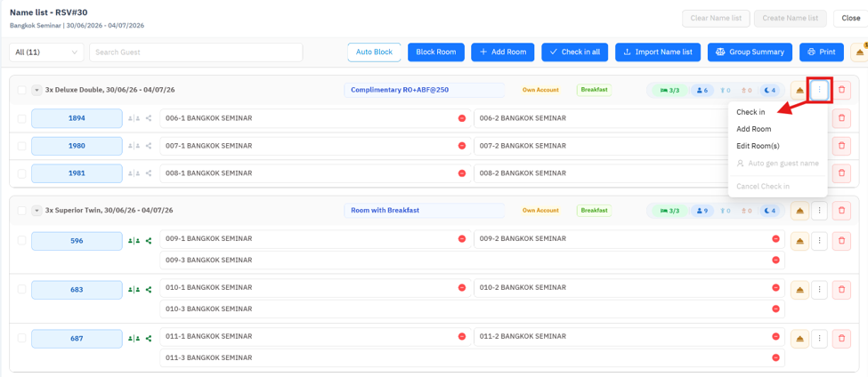Check the box beside room 687
Screen dimensions: 868x377
coord(21,339)
